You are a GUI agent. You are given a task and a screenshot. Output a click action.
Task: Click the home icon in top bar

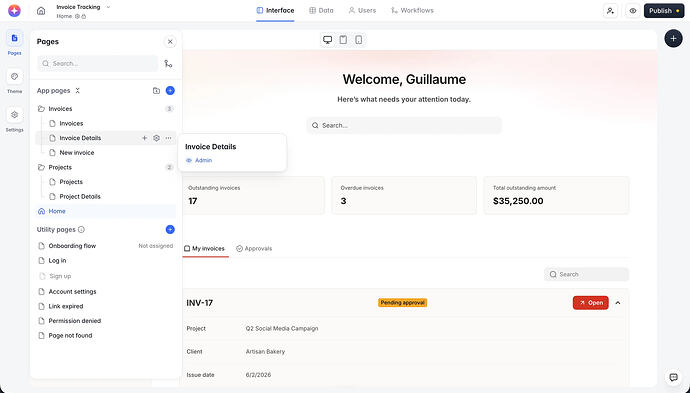41,11
